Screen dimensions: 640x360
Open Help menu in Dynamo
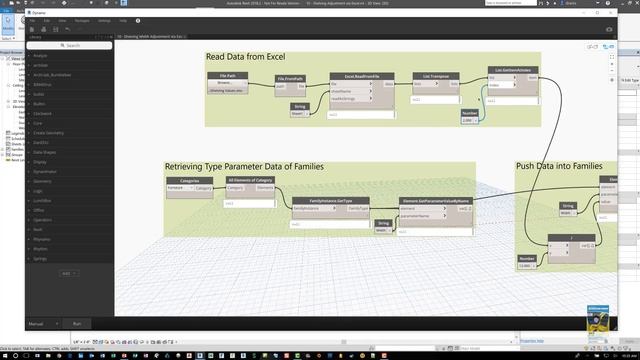click(x=123, y=20)
